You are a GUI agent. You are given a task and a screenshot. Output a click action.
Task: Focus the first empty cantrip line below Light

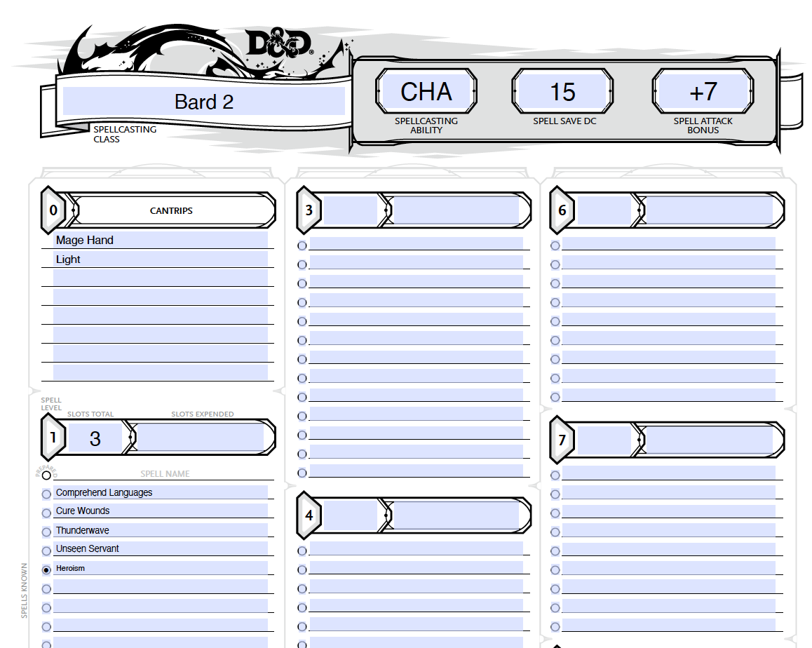(160, 278)
